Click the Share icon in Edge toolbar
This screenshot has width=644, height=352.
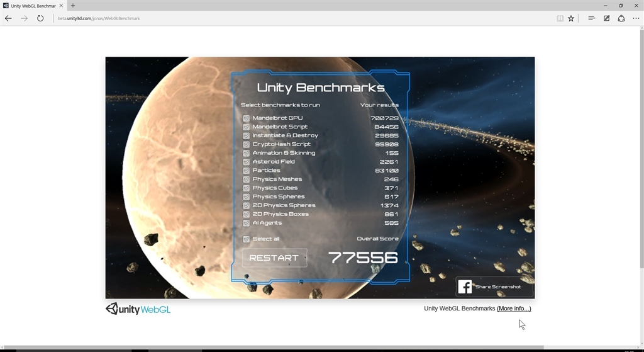621,18
